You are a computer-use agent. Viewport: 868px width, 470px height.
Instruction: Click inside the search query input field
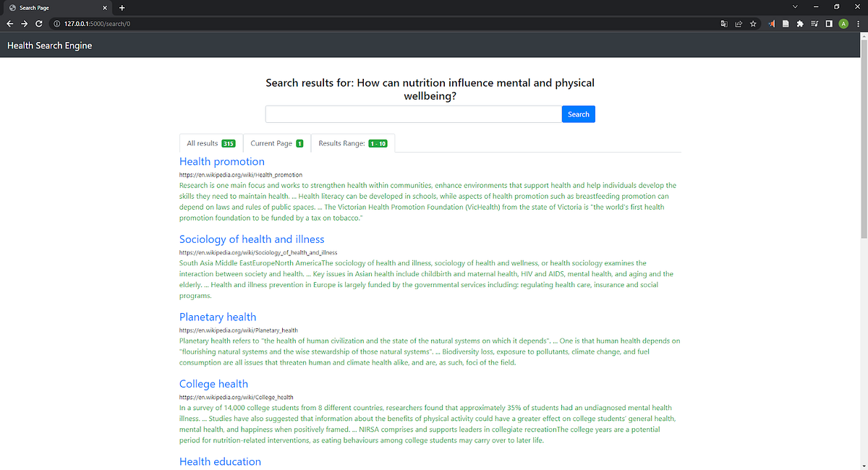pos(412,114)
